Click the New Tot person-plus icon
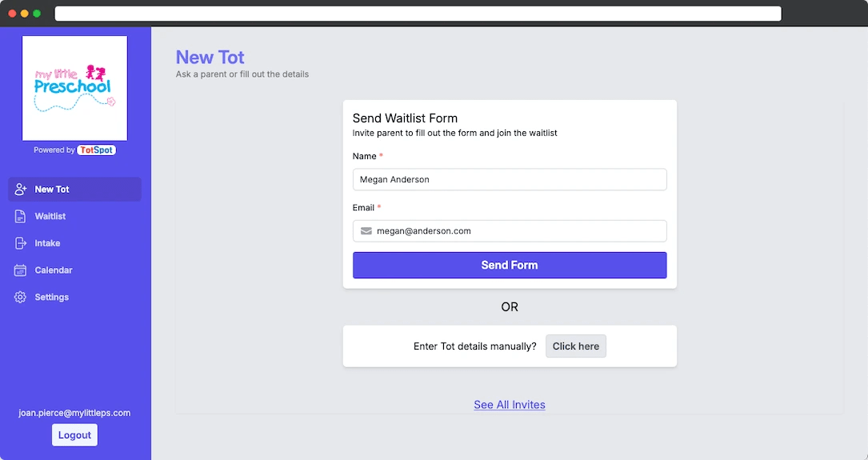Viewport: 868px width, 460px height. pyautogui.click(x=21, y=190)
